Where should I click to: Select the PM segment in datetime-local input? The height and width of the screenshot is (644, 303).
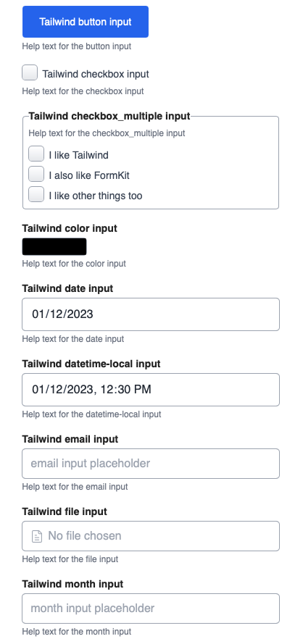(x=141, y=389)
